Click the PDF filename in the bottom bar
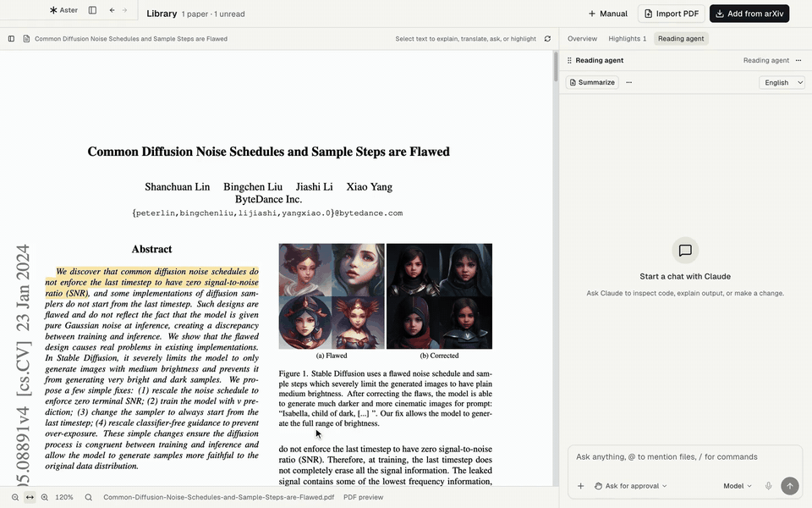812x508 pixels. (x=218, y=497)
